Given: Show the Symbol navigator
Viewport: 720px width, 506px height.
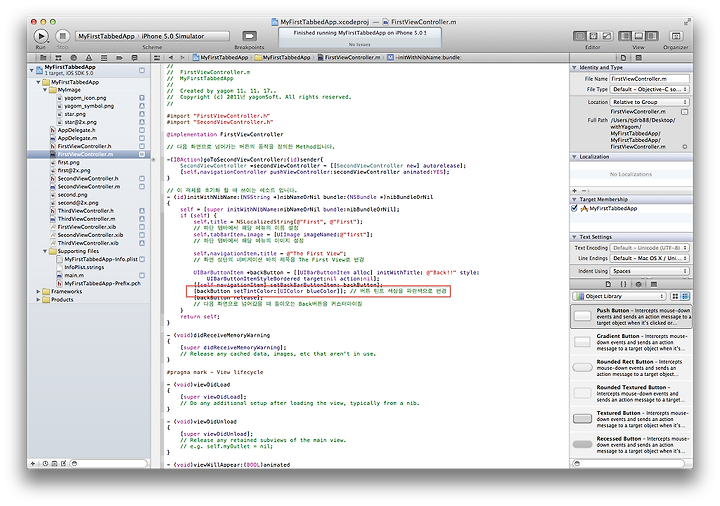Looking at the screenshot, I should pyautogui.click(x=58, y=58).
